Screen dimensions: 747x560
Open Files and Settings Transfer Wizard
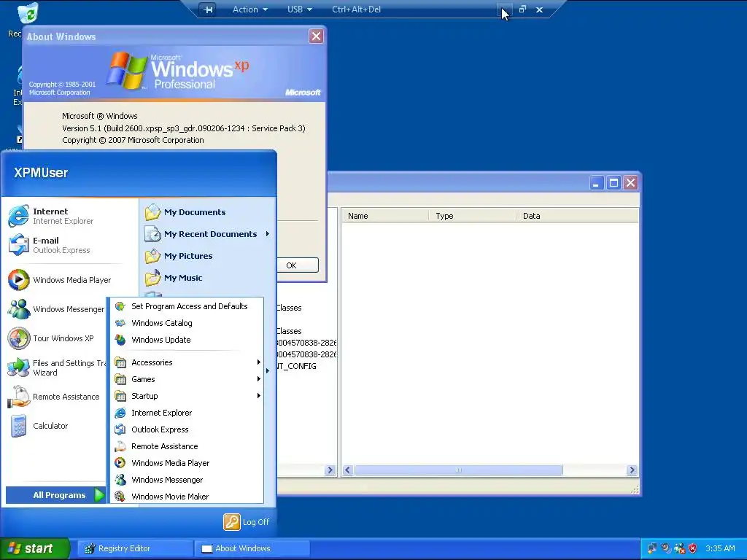[56, 367]
